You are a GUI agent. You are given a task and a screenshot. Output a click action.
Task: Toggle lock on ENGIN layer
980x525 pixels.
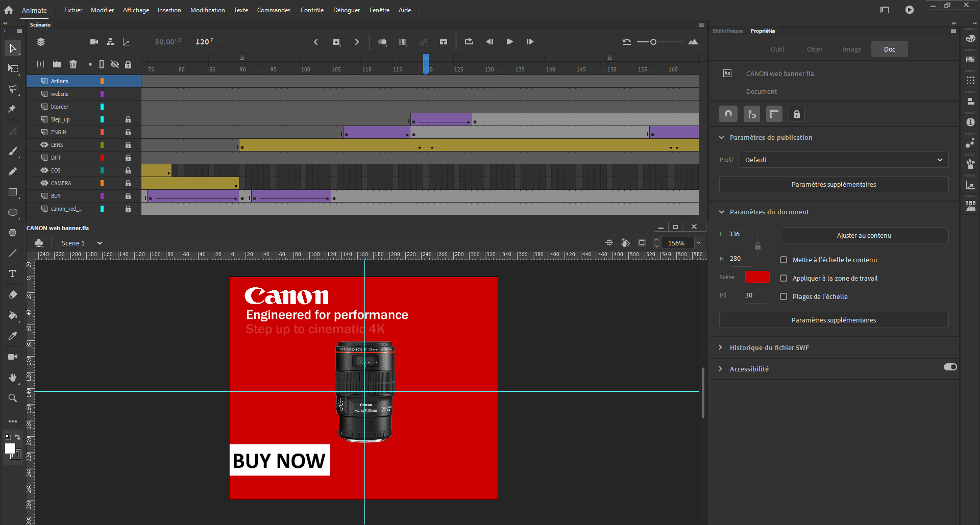point(128,132)
